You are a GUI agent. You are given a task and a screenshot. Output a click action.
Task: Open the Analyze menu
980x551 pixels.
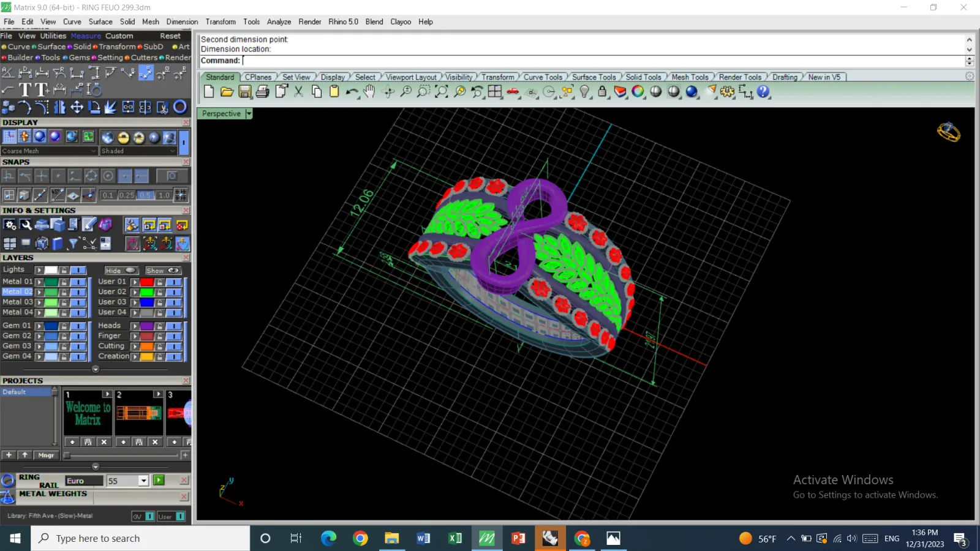pos(279,21)
